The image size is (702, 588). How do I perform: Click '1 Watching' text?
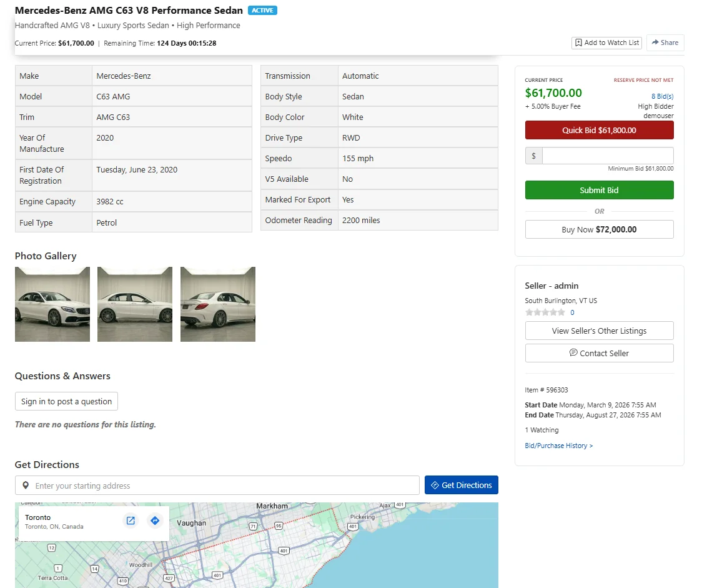point(541,430)
